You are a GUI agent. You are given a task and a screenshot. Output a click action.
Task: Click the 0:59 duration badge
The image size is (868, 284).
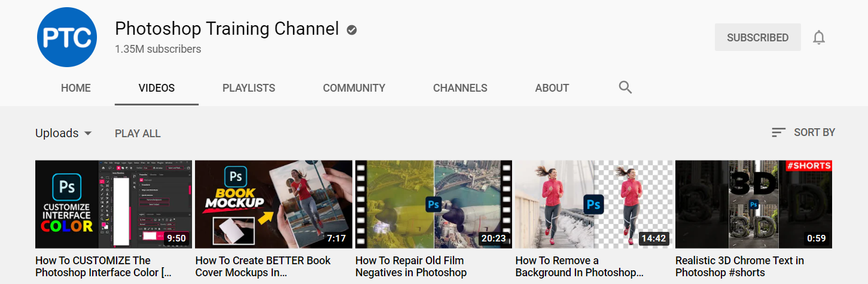(x=817, y=238)
